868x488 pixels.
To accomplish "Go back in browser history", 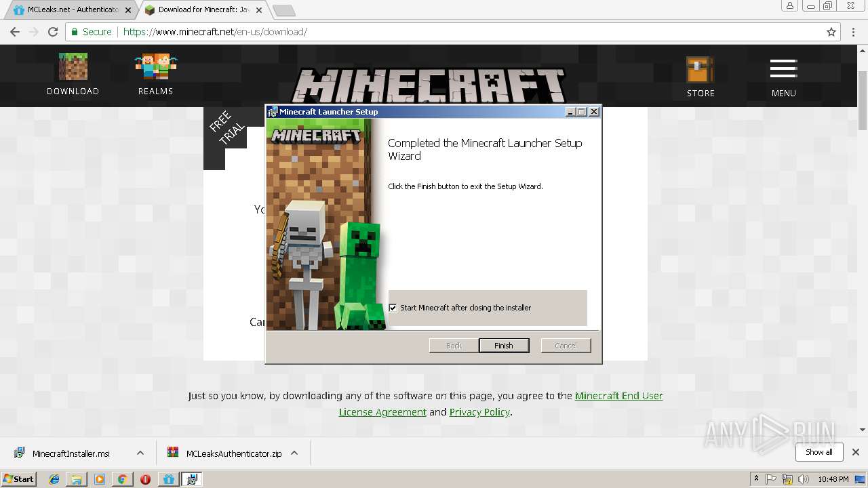I will coord(15,32).
